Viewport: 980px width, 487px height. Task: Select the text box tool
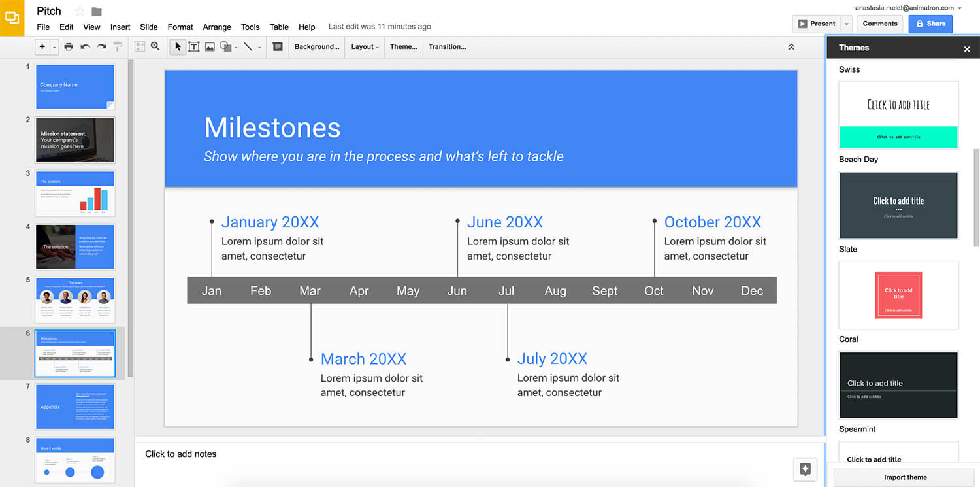[x=194, y=46]
